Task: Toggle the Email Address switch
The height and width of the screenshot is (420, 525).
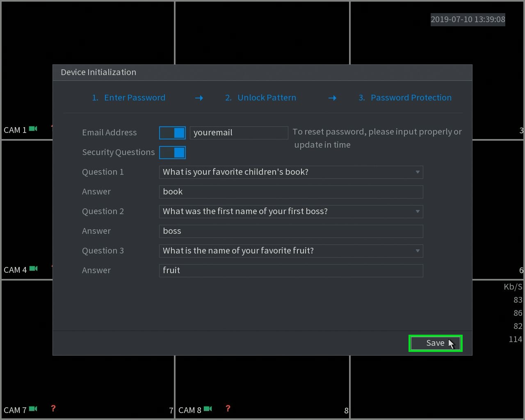Action: pyautogui.click(x=172, y=132)
